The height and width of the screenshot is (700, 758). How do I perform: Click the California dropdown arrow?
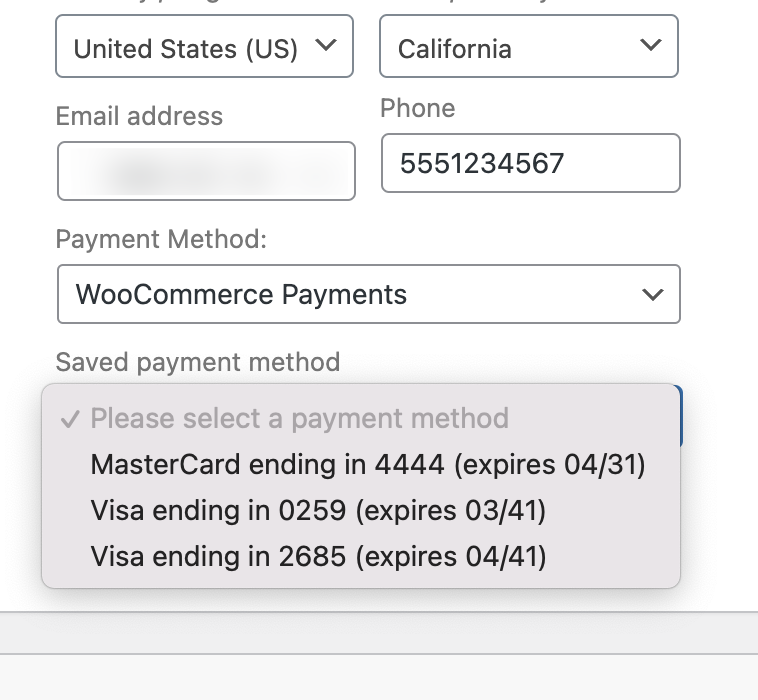651,46
